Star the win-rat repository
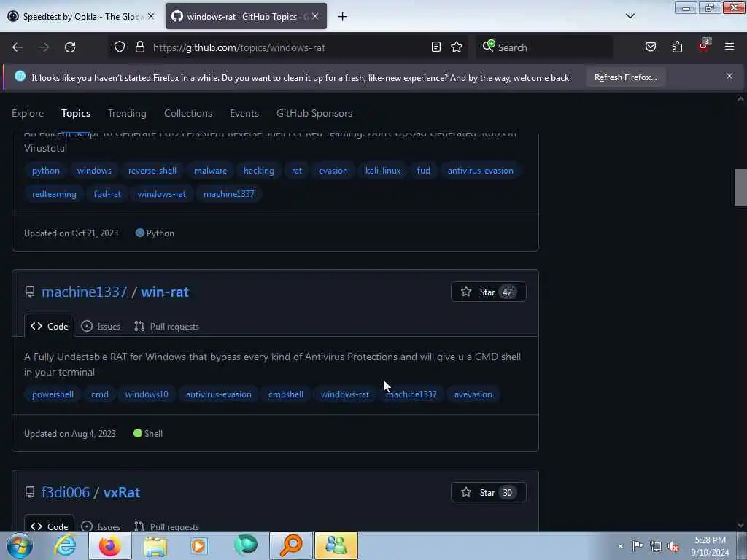 pos(488,292)
